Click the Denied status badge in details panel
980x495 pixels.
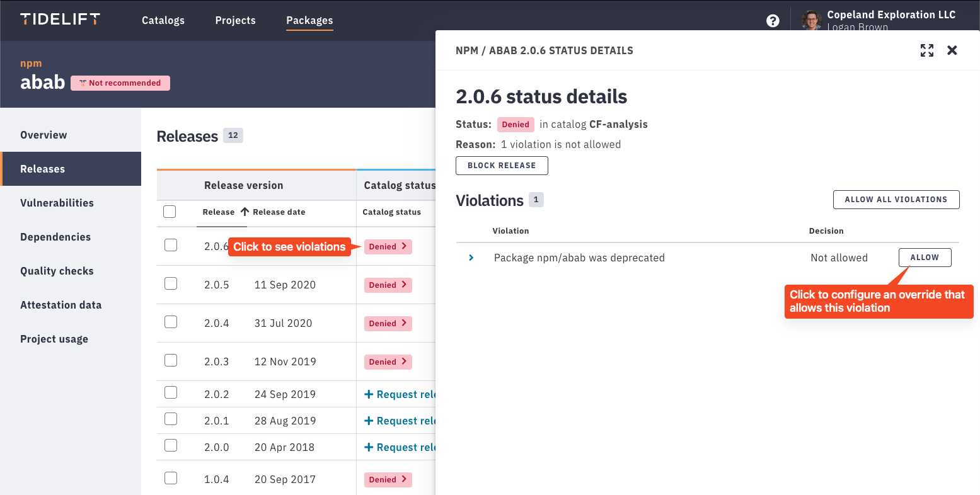(x=516, y=125)
